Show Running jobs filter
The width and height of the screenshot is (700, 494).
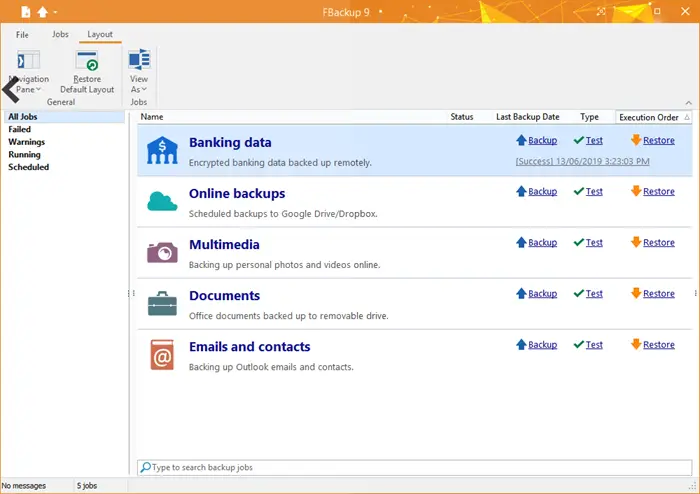click(x=24, y=154)
